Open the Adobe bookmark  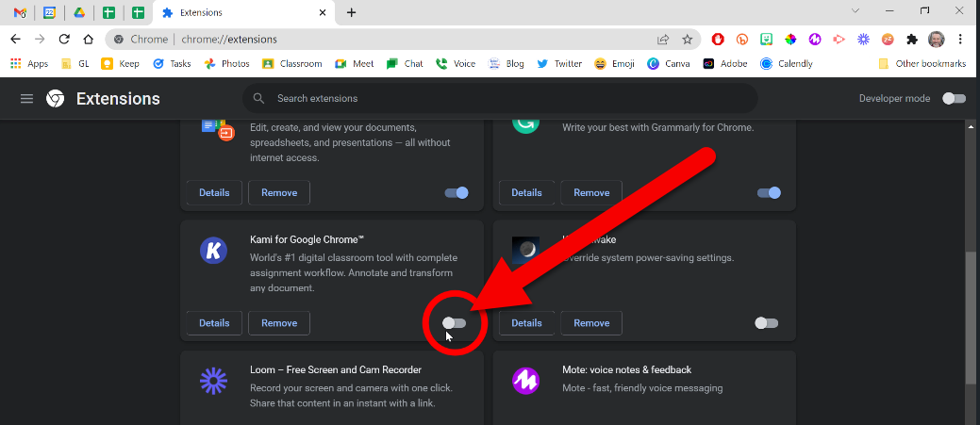[725, 64]
